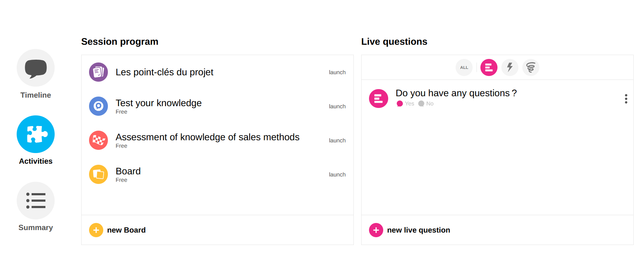Open the Timeline speech bubble icon
644x256 pixels.
point(35,68)
